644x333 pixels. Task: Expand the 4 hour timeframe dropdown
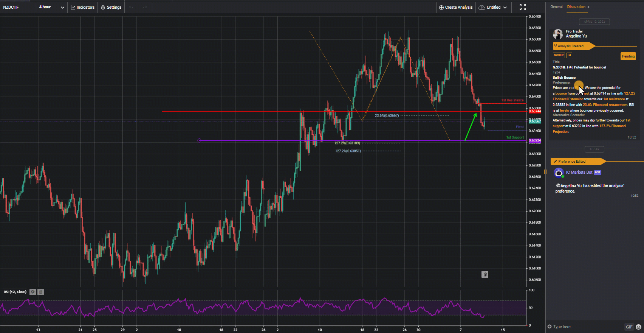51,7
